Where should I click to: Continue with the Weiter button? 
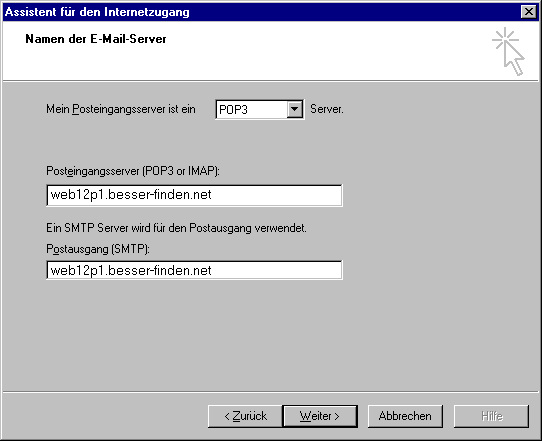pos(320,416)
